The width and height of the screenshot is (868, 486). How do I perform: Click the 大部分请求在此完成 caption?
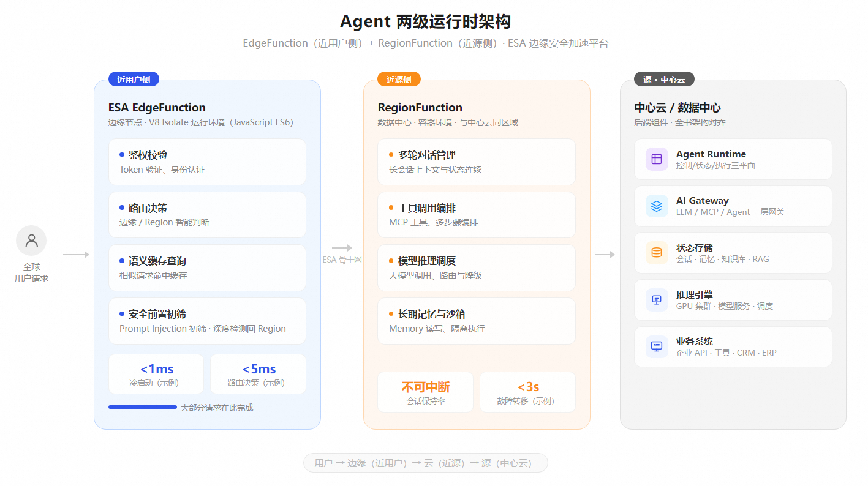click(217, 408)
